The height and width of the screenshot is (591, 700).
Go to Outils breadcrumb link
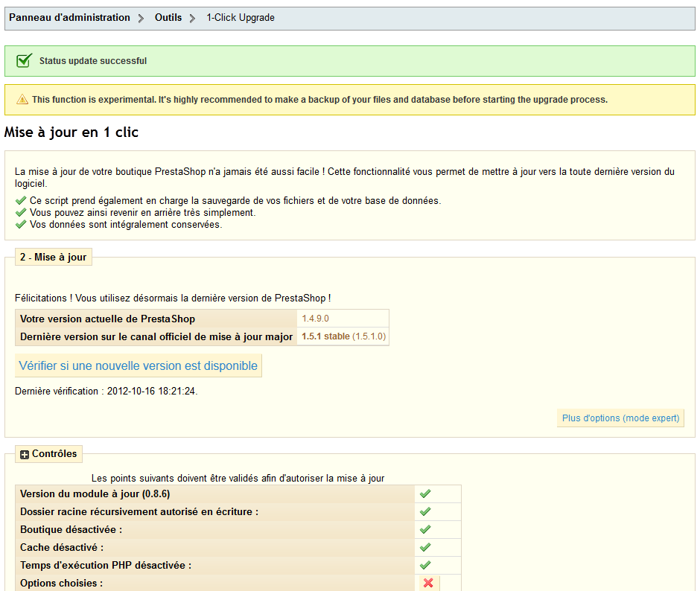point(168,18)
